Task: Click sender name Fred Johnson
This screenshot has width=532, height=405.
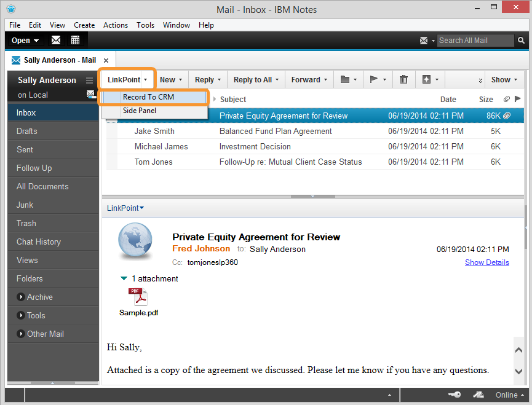Action: 201,248
